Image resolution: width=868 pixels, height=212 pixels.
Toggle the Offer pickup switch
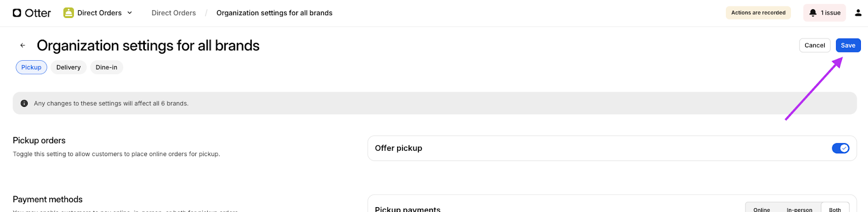click(840, 148)
